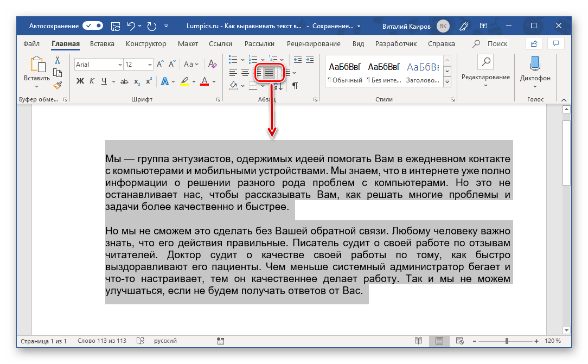
Task: Open the Вставка ribbon tab
Action: pyautogui.click(x=102, y=43)
